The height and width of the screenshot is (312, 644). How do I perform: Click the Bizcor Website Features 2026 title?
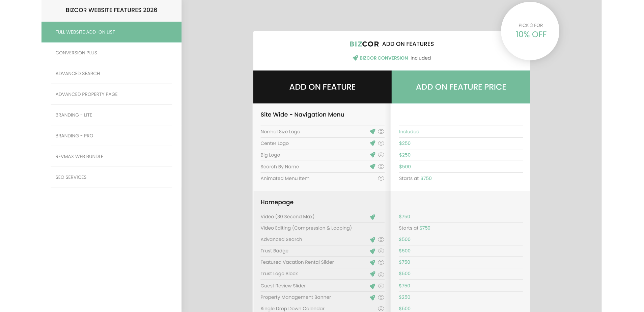tap(111, 10)
